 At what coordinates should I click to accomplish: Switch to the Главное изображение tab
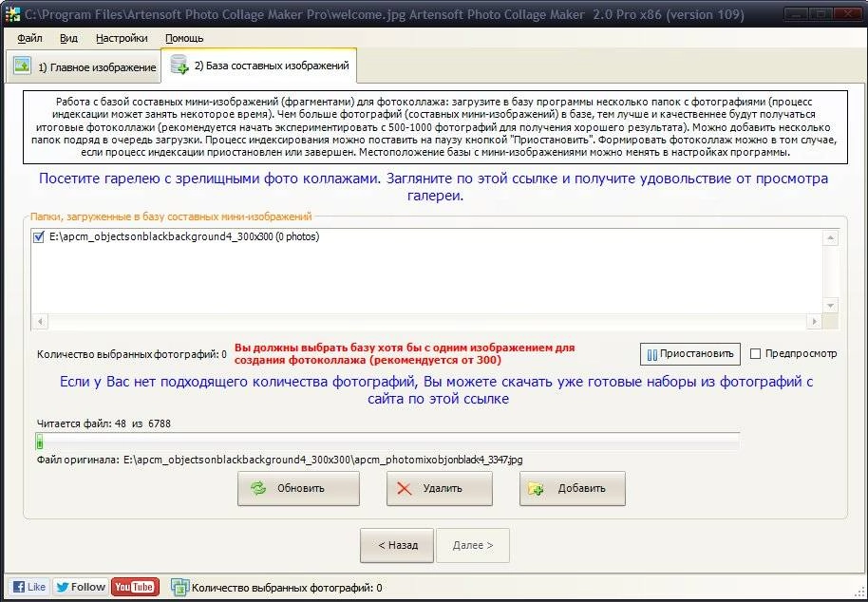(x=84, y=67)
